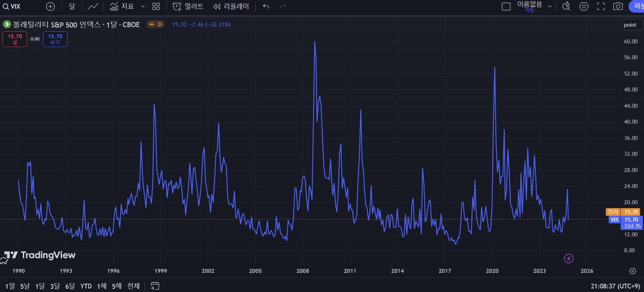Select the chart layout square icon

point(506,7)
